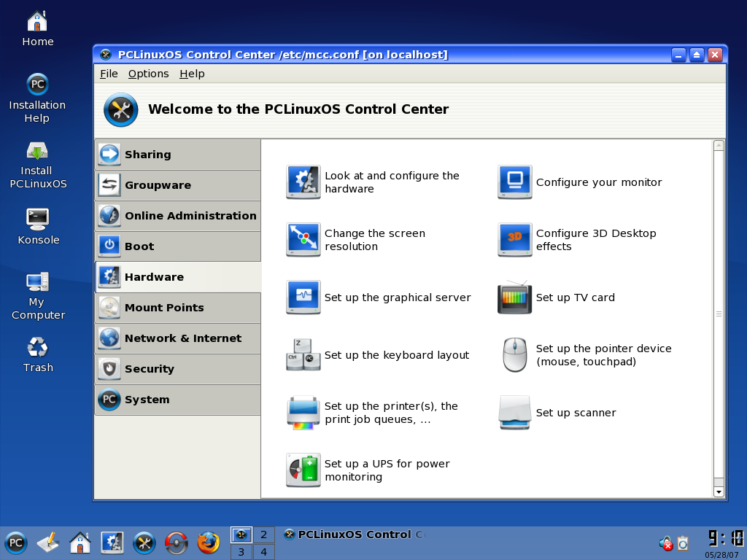Open Change the screen resolution icon
747x560 pixels.
pyautogui.click(x=303, y=239)
